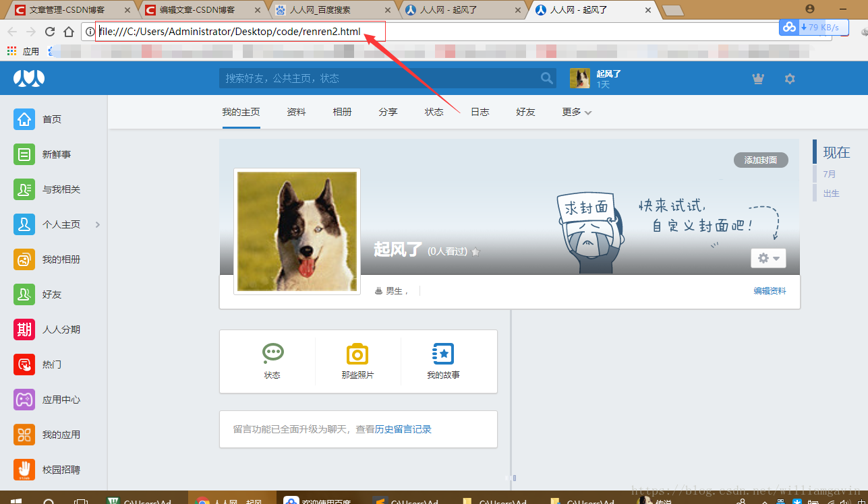Click the Baidu cloud download extension icon
Viewport: 868px width, 504px height.
coord(789,28)
